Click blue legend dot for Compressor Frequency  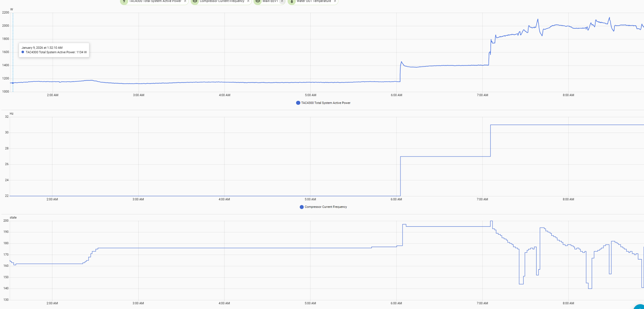[301, 207]
